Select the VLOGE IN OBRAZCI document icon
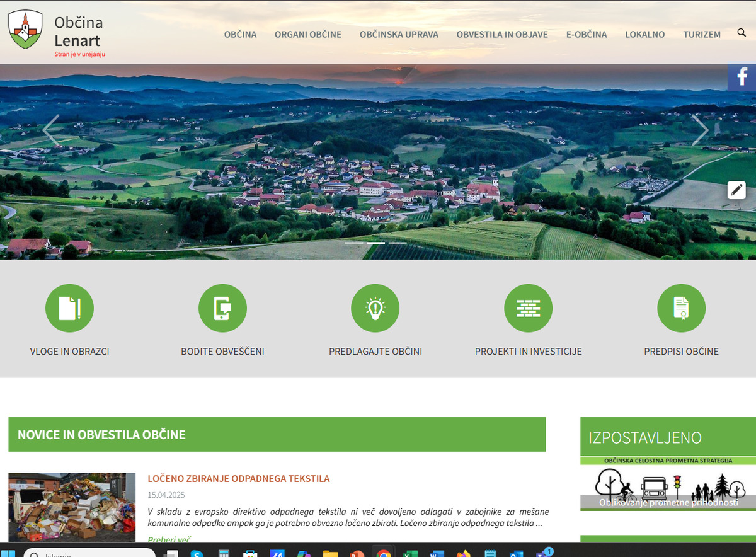This screenshot has height=557, width=756. point(69,307)
